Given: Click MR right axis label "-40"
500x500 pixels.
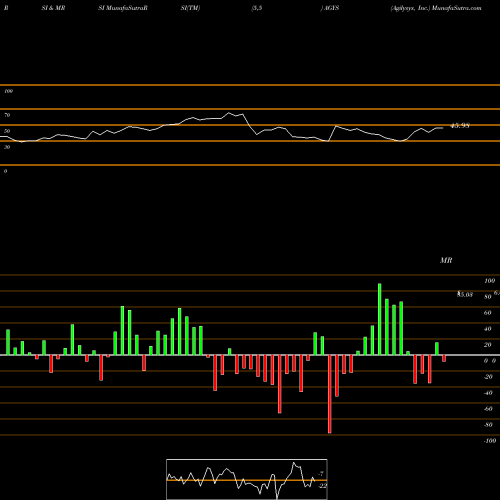Looking at the screenshot, I should (488, 393).
